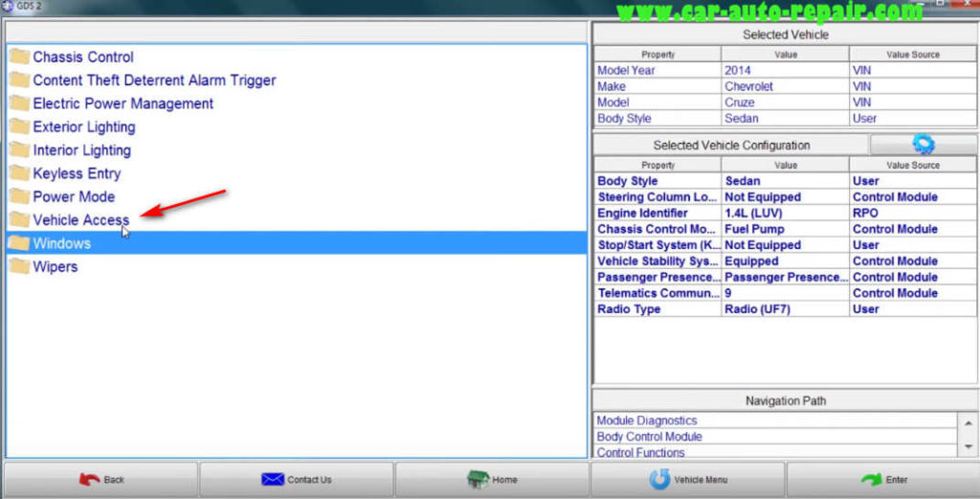The width and height of the screenshot is (980, 499).
Task: Choose the Interior Lighting entry
Action: [x=82, y=150]
